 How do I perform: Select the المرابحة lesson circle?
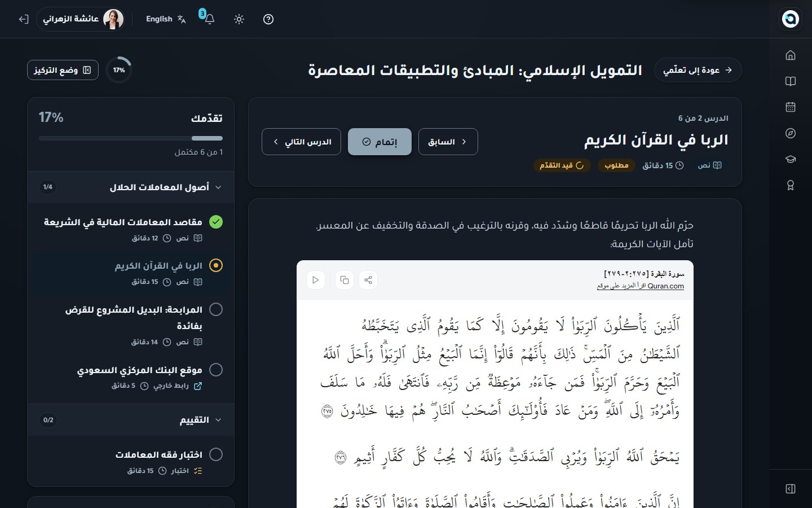(x=216, y=309)
